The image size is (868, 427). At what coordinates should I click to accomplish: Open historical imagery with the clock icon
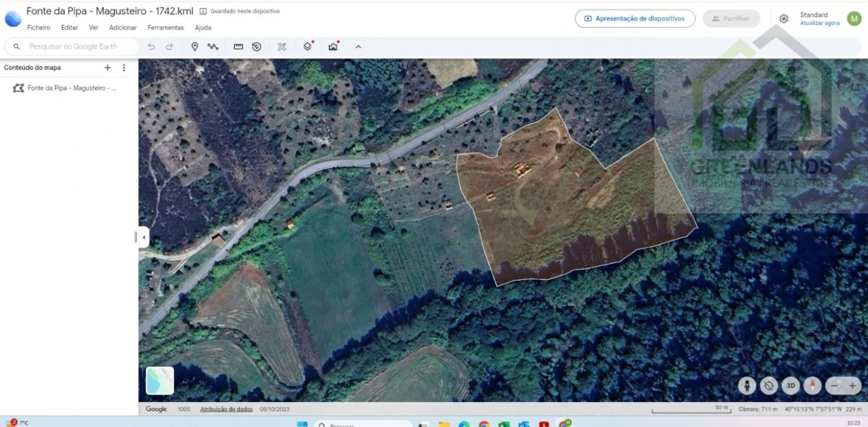click(x=256, y=46)
